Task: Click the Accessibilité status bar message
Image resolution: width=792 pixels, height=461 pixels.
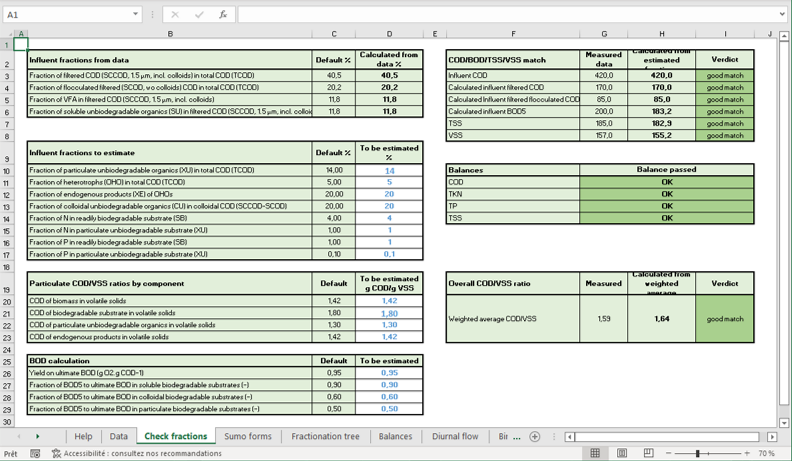Action: [x=136, y=453]
